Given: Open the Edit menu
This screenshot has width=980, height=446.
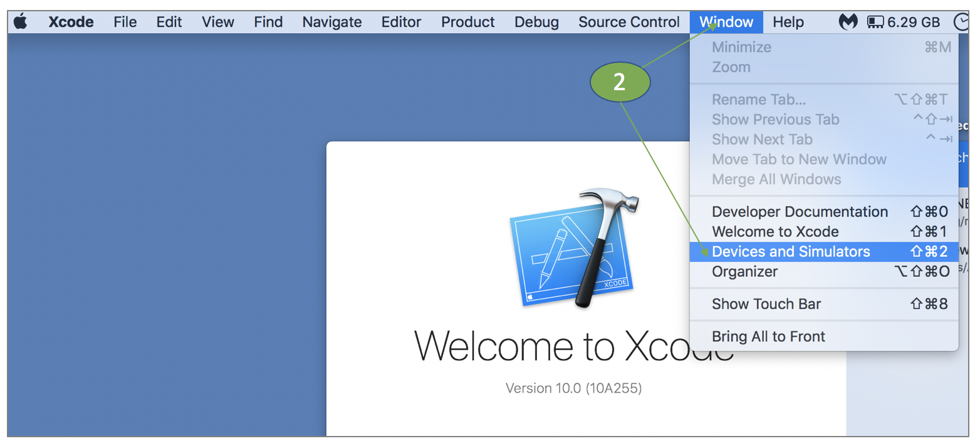Looking at the screenshot, I should coord(169,22).
